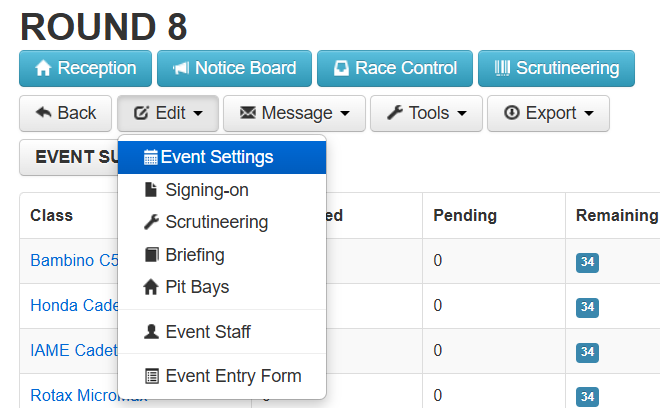Open the Notice Board via the megaphone icon
660x408 pixels.
coord(182,69)
